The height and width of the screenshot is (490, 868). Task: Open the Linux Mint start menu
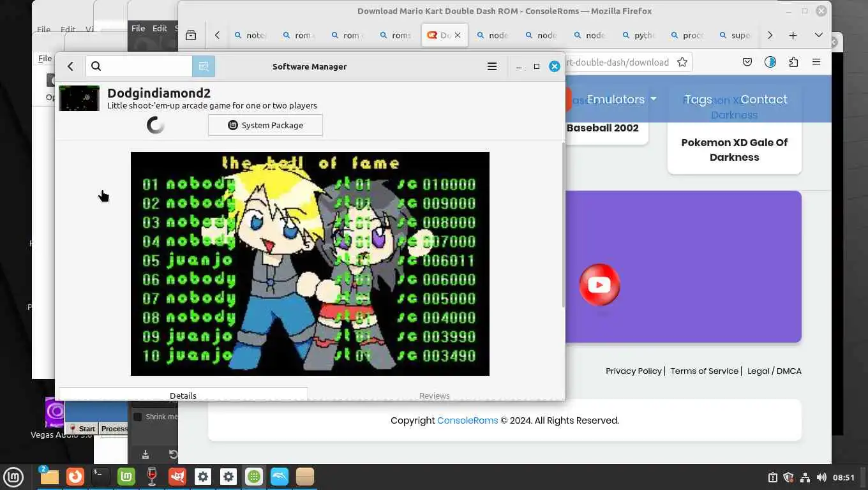pyautogui.click(x=13, y=477)
